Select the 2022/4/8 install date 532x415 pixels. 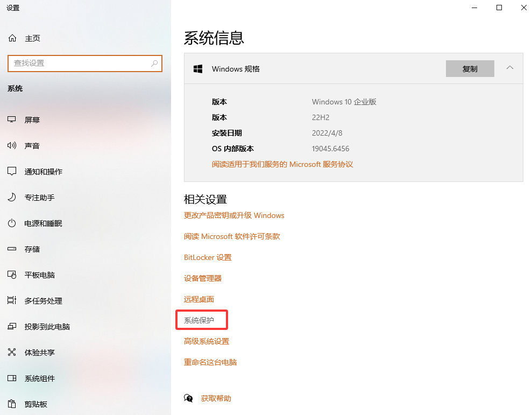point(327,133)
